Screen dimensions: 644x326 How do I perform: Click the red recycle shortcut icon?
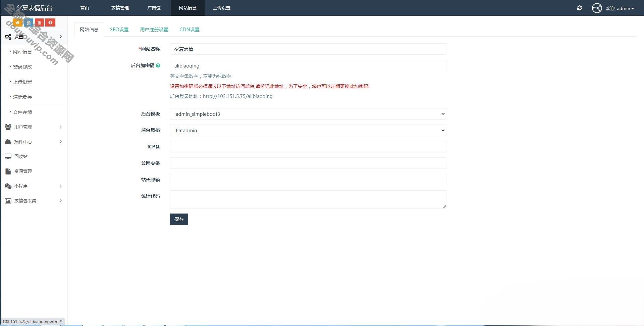50,22
